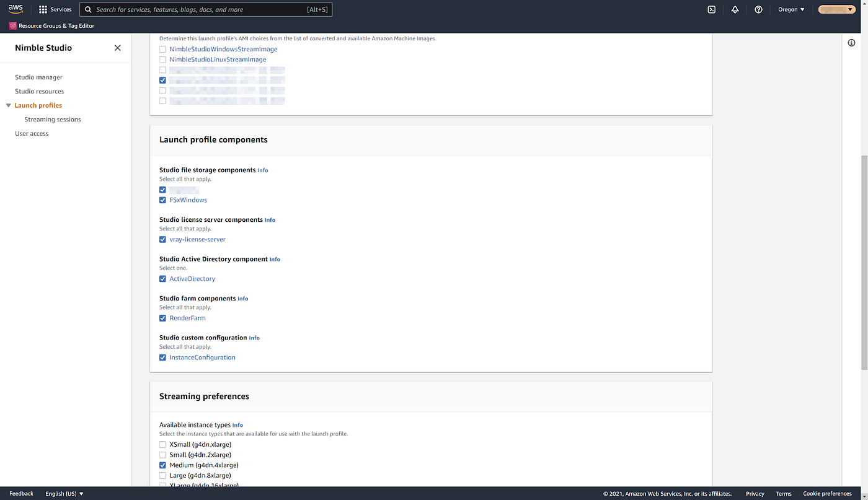Screen dimensions: 868x500
Task: Open the vray-license-server link
Action: pos(197,239)
